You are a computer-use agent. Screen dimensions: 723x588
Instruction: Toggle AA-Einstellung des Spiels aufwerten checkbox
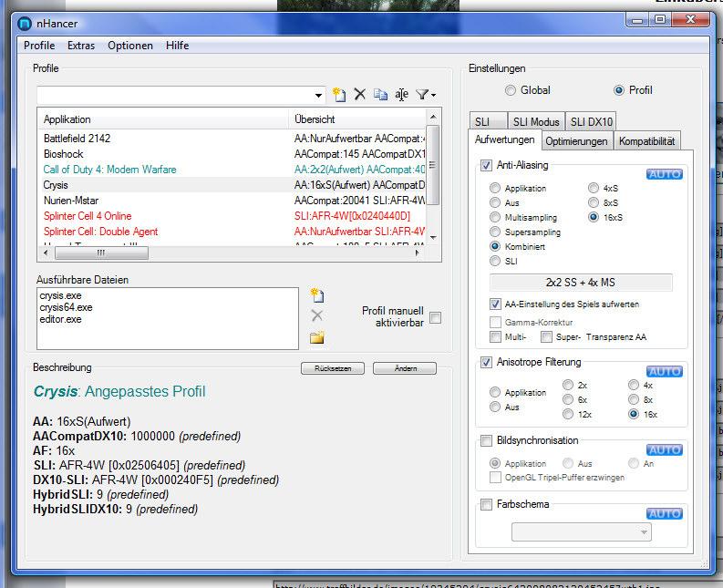tap(495, 304)
